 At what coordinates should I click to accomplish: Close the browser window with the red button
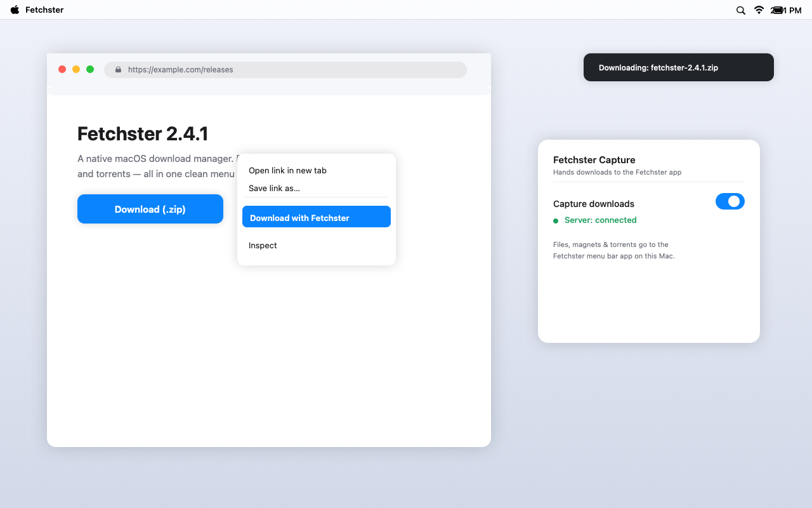[x=62, y=69]
